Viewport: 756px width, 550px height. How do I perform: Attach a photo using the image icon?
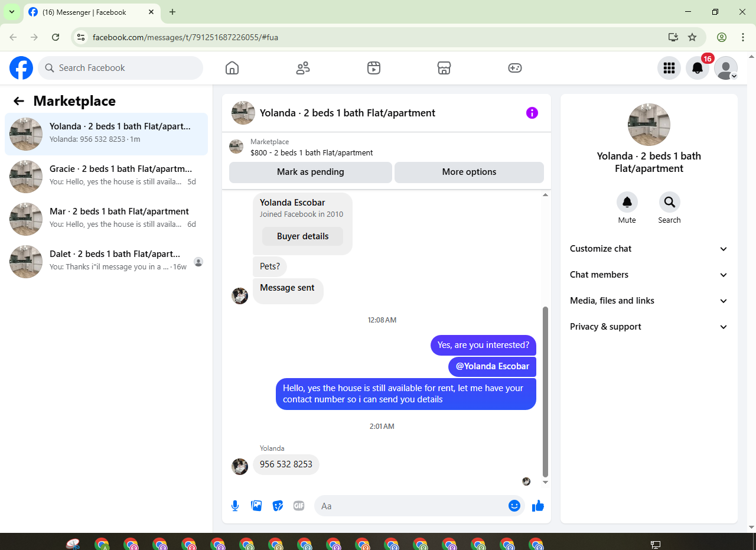tap(256, 506)
